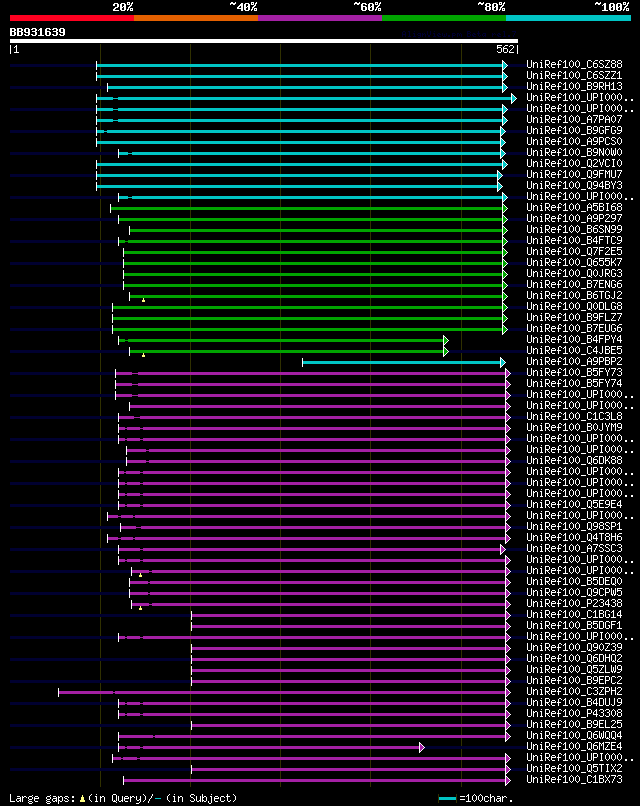Click the UniRef100_Q0DLG8 label

[574, 306]
